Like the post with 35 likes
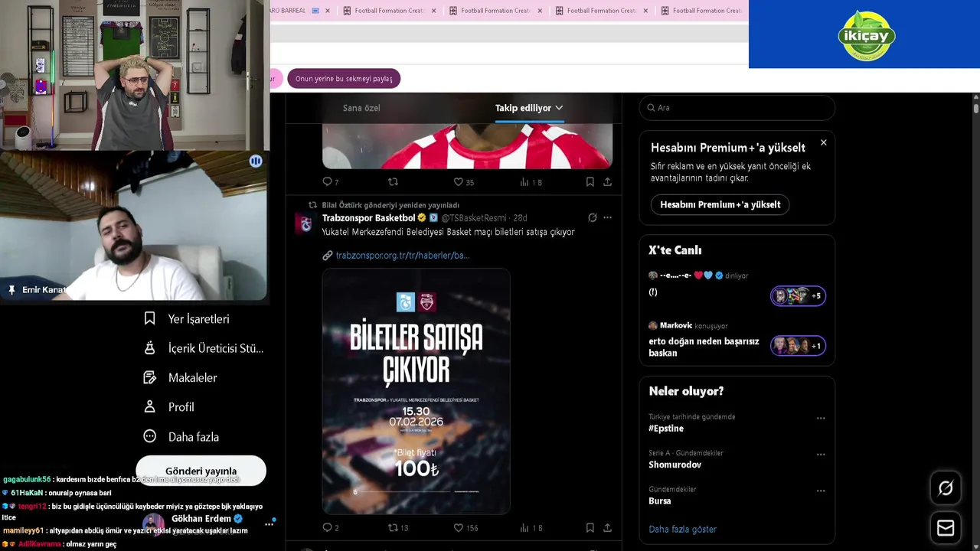Image resolution: width=980 pixels, height=551 pixels. click(x=459, y=181)
